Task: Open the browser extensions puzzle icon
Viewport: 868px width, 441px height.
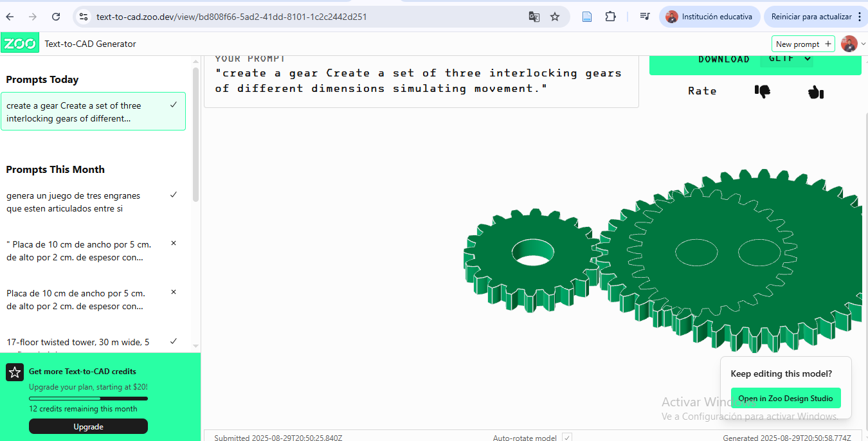Action: 610,17
